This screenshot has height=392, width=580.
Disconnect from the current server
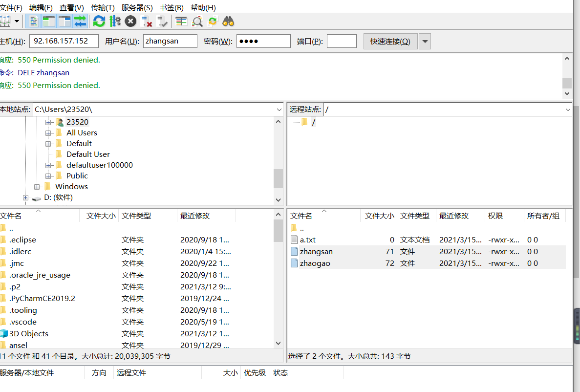147,22
